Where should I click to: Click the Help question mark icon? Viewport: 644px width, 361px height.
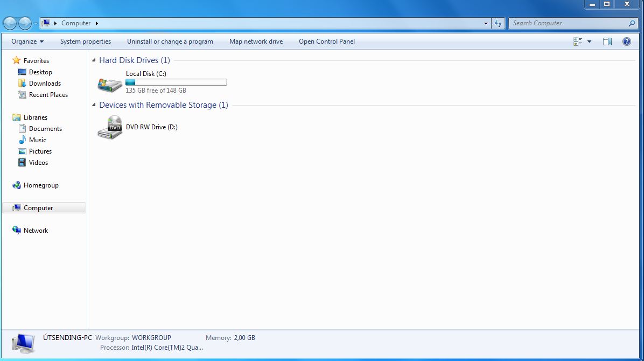coord(626,41)
